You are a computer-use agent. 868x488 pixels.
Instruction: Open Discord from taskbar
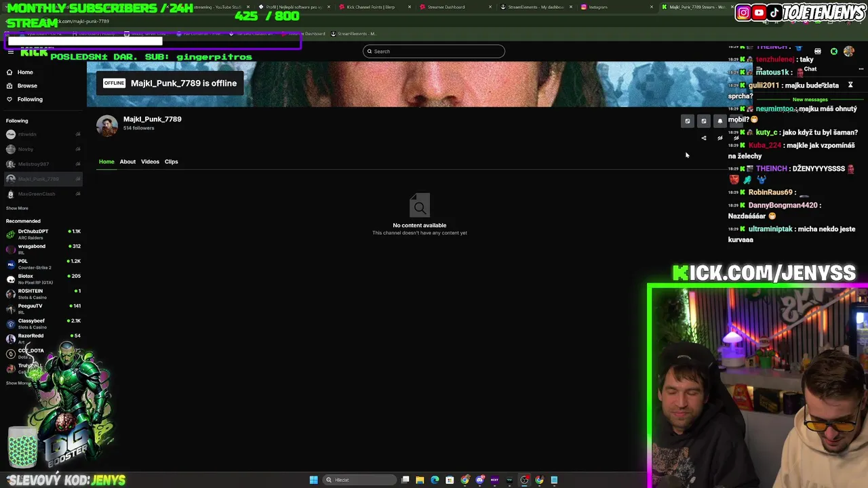tap(479, 480)
